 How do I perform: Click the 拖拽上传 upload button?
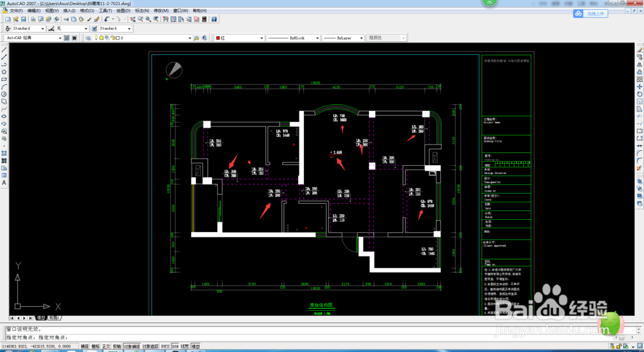(591, 14)
